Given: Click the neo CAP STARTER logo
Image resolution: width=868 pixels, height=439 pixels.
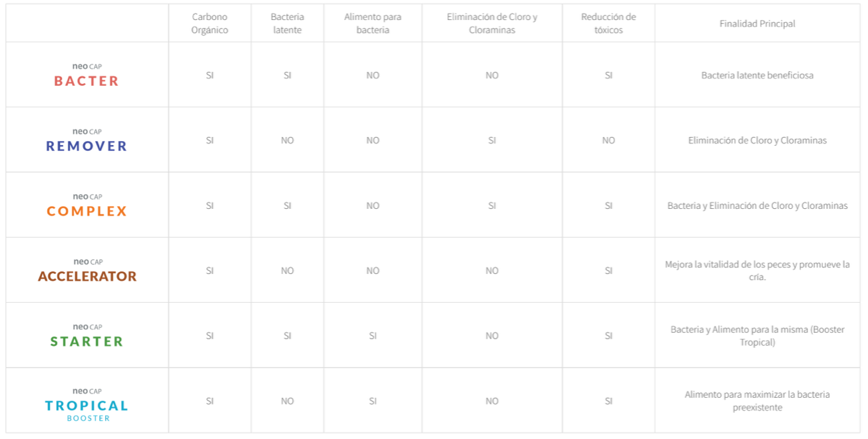Looking at the screenshot, I should point(87,337).
